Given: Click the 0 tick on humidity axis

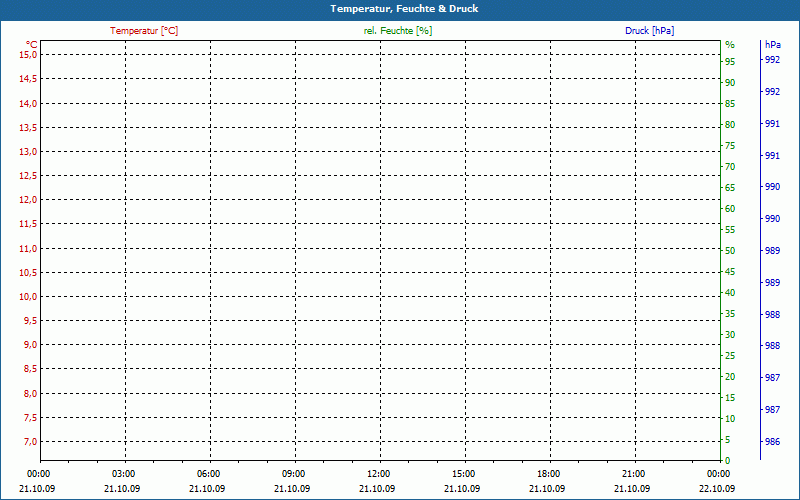Looking at the screenshot, I should (727, 461).
